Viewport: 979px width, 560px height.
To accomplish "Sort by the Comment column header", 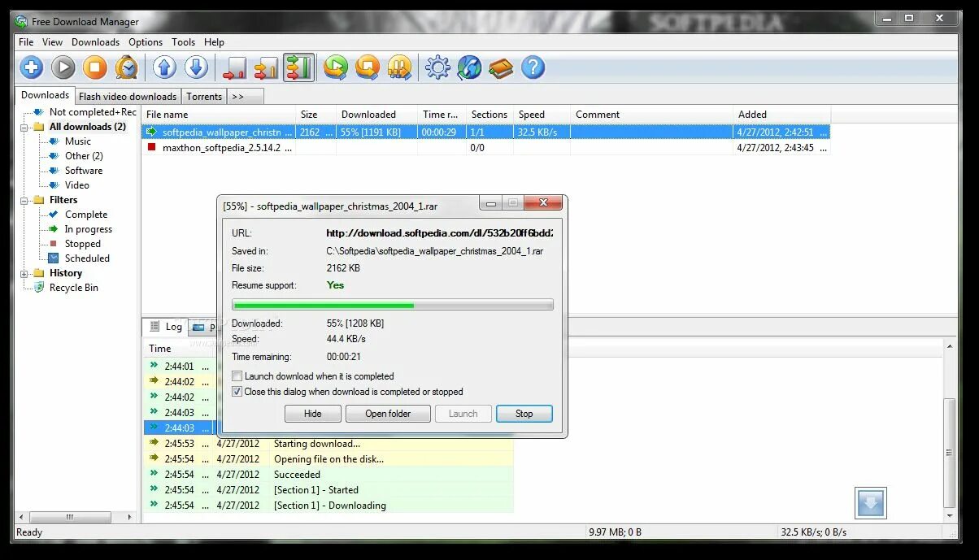I will (651, 115).
